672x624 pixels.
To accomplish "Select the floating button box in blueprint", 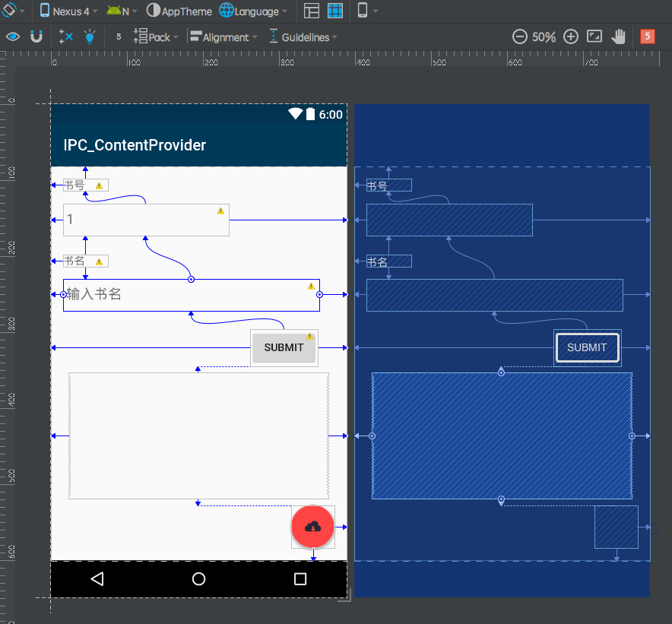I will coord(617,527).
